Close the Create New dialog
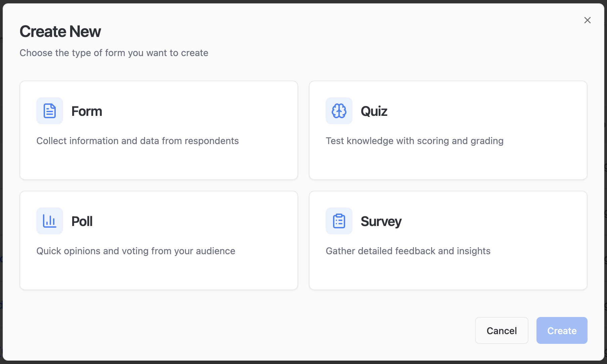This screenshot has height=364, width=607. [587, 20]
